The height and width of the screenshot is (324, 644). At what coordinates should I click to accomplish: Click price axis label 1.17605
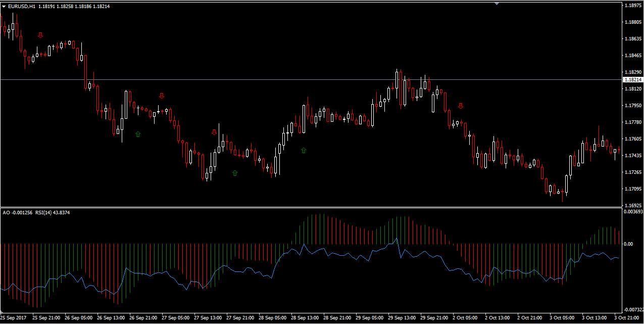point(633,139)
